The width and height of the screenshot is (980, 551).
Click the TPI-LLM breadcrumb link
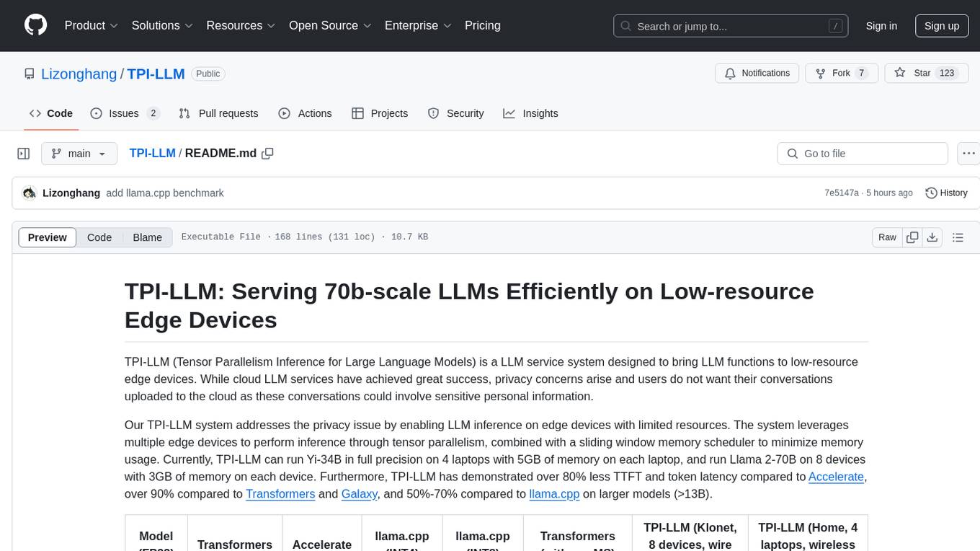pyautogui.click(x=152, y=153)
